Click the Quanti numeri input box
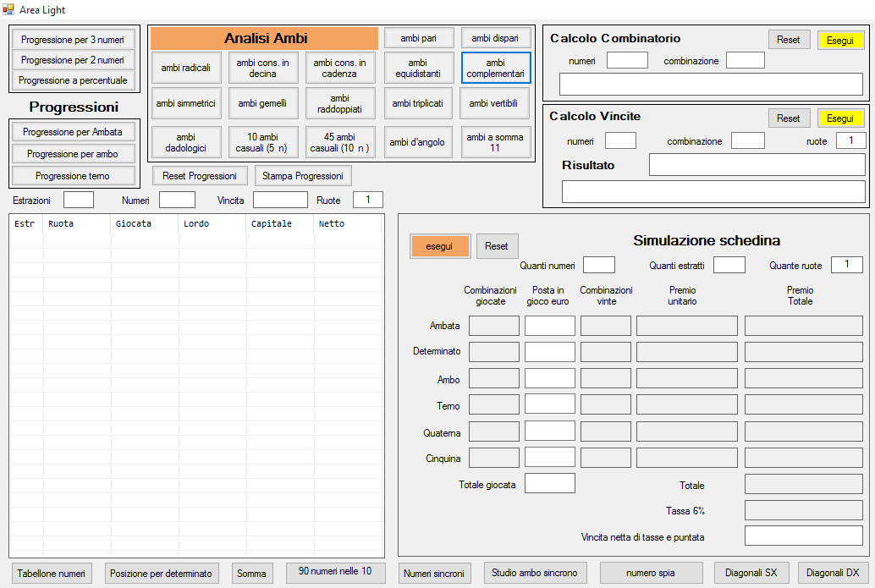This screenshot has height=588, width=875. click(599, 265)
